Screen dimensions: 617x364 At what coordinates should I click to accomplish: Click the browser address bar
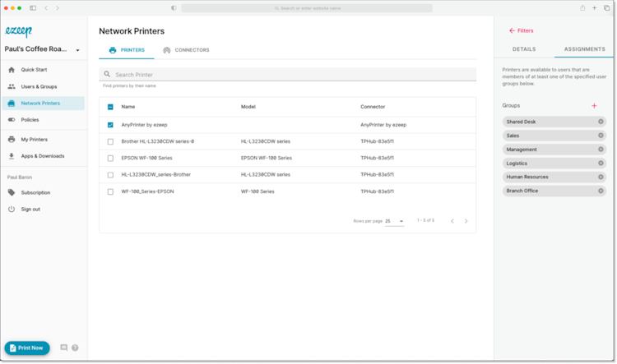pos(307,8)
